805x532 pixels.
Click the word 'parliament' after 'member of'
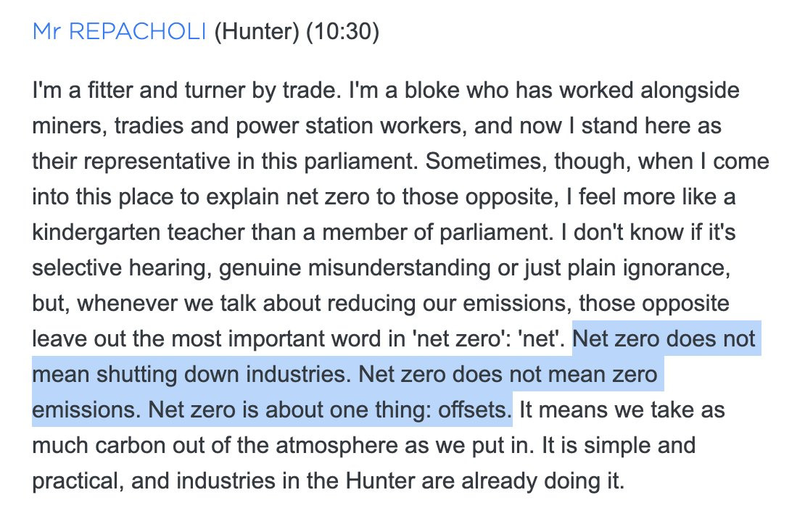(494, 233)
